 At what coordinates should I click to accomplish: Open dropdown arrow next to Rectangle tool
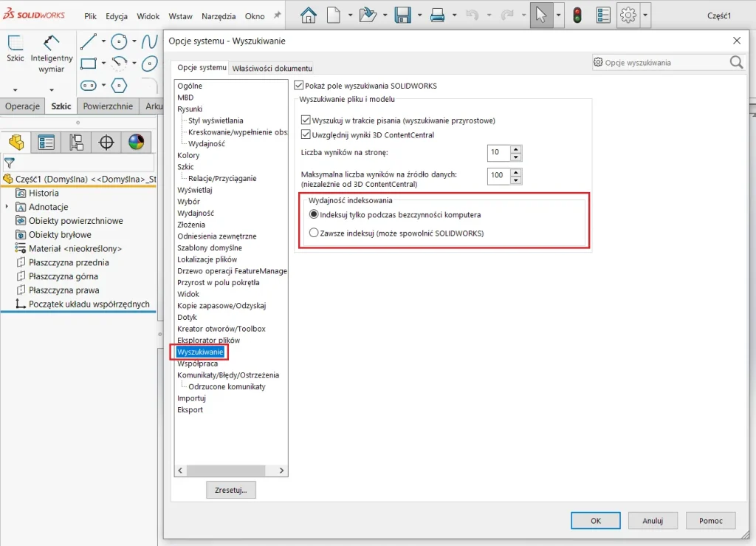[103, 64]
